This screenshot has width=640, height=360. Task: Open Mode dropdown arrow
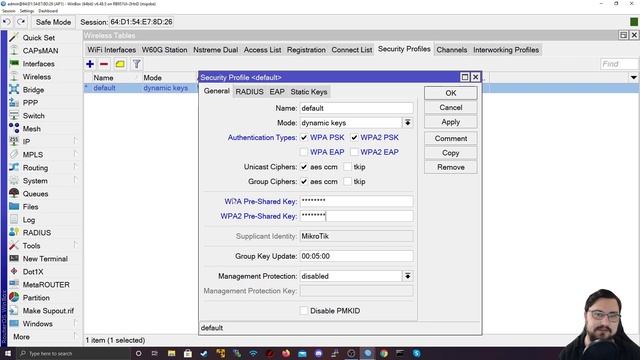[x=407, y=123]
